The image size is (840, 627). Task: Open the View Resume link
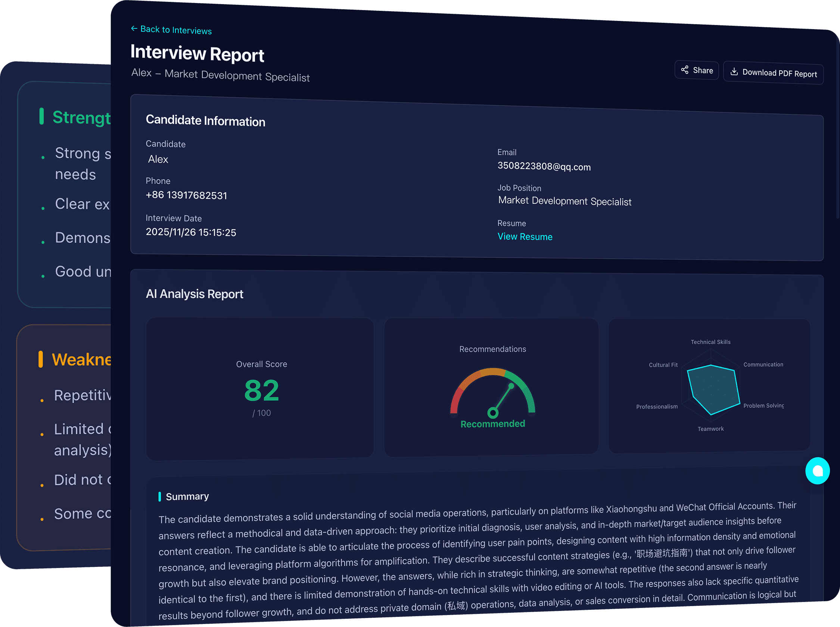(525, 237)
